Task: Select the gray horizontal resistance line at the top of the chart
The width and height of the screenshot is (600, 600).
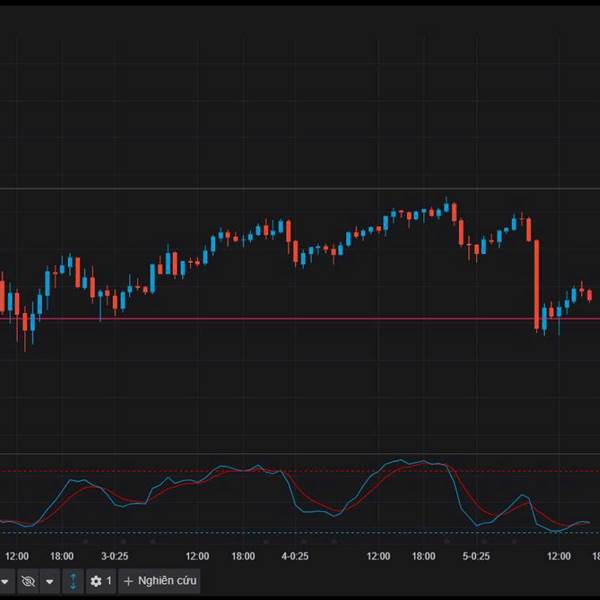Action: click(300, 189)
